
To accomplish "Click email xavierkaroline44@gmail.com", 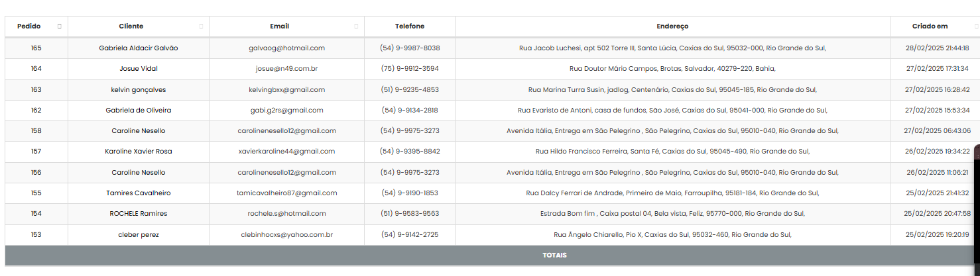I will click(x=286, y=152).
